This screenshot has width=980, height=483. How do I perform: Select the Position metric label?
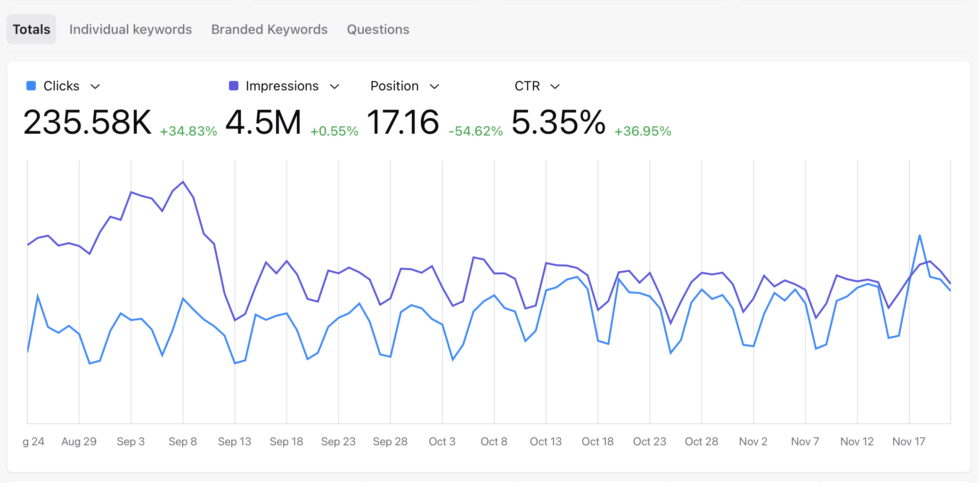point(394,86)
